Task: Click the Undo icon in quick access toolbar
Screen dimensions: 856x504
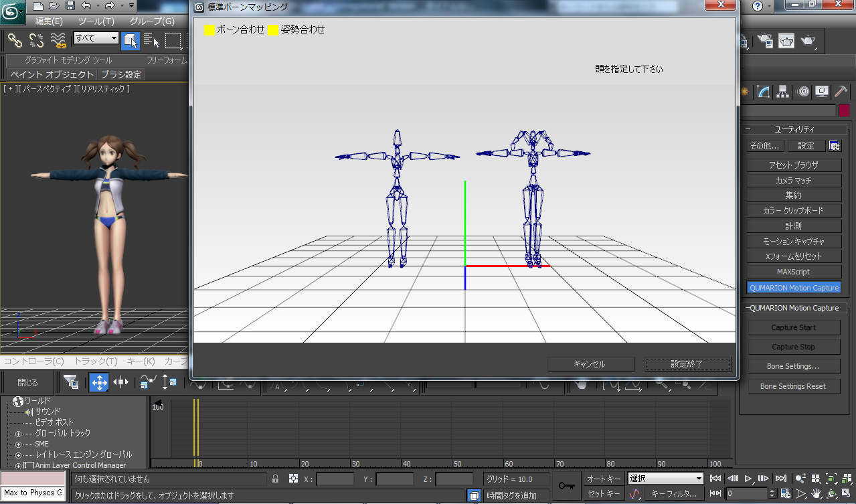Action: tap(86, 5)
